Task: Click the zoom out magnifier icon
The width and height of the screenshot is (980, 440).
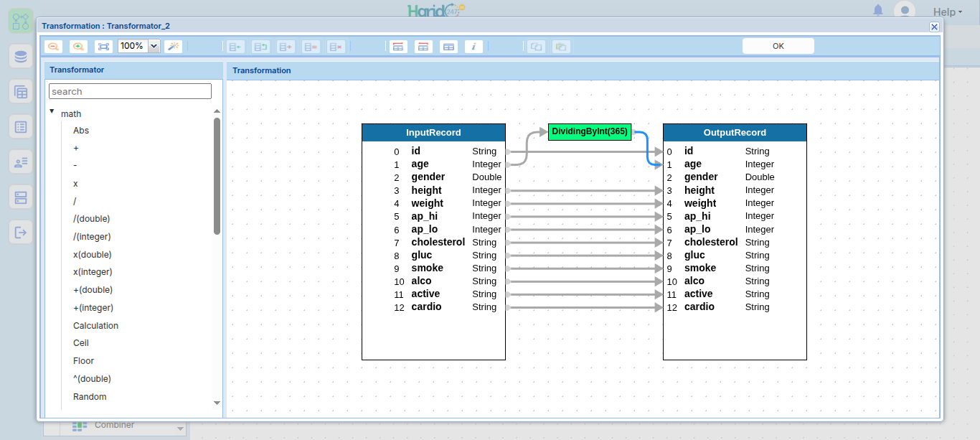Action: (x=53, y=47)
